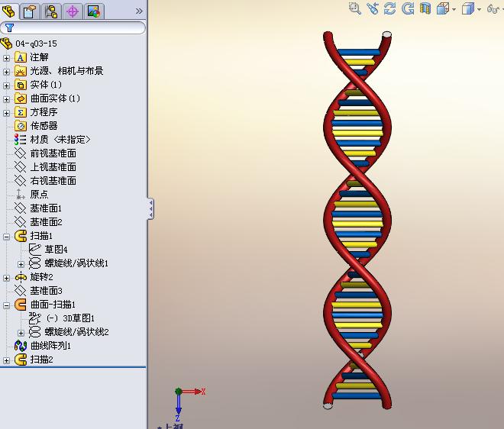Click the View Orientation cube icon
The height and width of the screenshot is (429, 504).
443,8
